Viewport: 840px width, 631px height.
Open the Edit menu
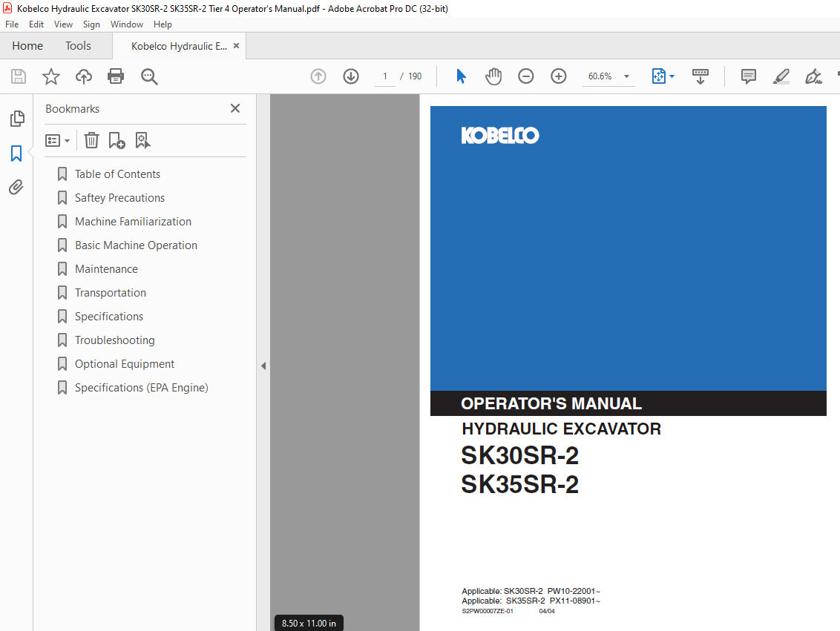[x=36, y=24]
